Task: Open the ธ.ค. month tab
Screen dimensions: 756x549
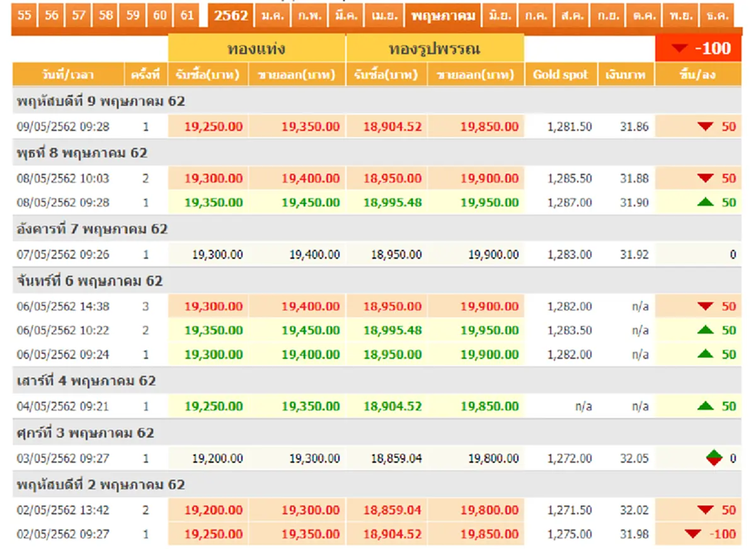Action: tap(718, 15)
